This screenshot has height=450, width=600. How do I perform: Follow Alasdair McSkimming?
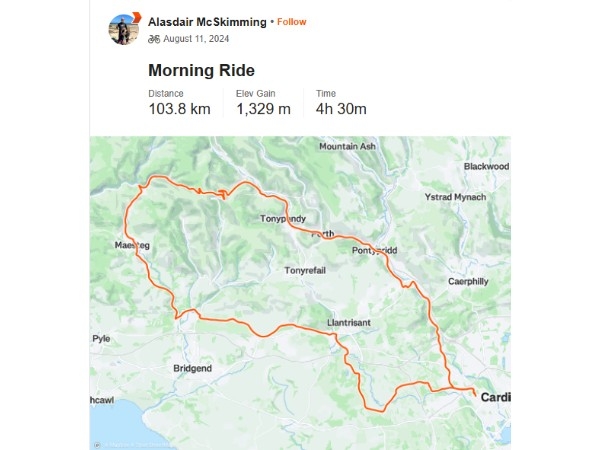[292, 22]
